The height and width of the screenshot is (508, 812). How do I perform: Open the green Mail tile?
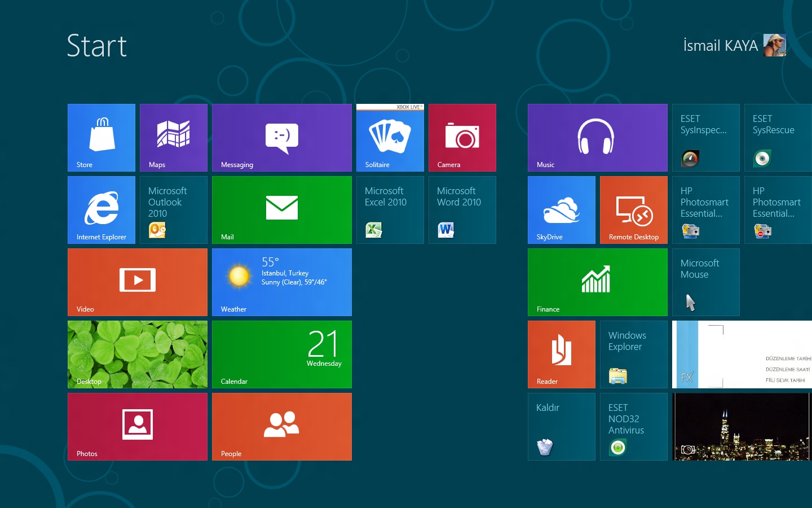282,210
